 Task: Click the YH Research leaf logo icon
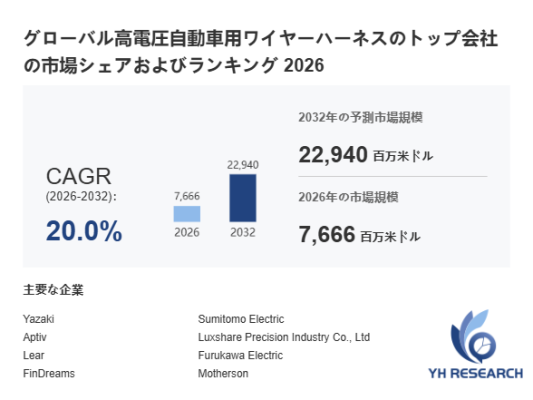(x=473, y=336)
